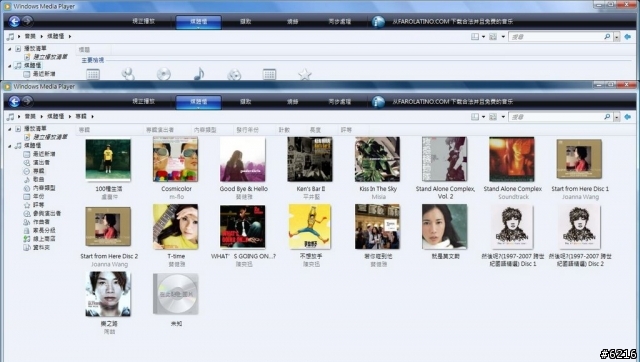Click the forward arrow in the upper window
This screenshot has height=362, width=640.
[x=27, y=21]
